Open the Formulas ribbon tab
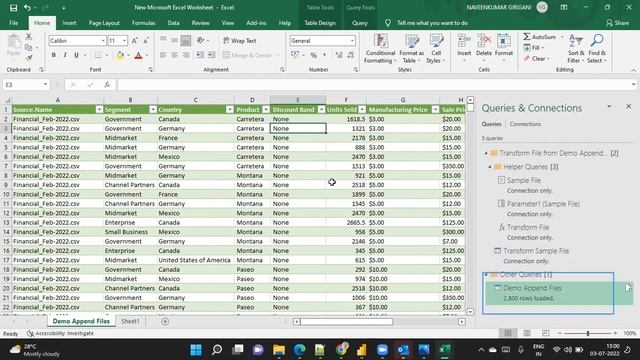This screenshot has width=640, height=360. (x=144, y=23)
